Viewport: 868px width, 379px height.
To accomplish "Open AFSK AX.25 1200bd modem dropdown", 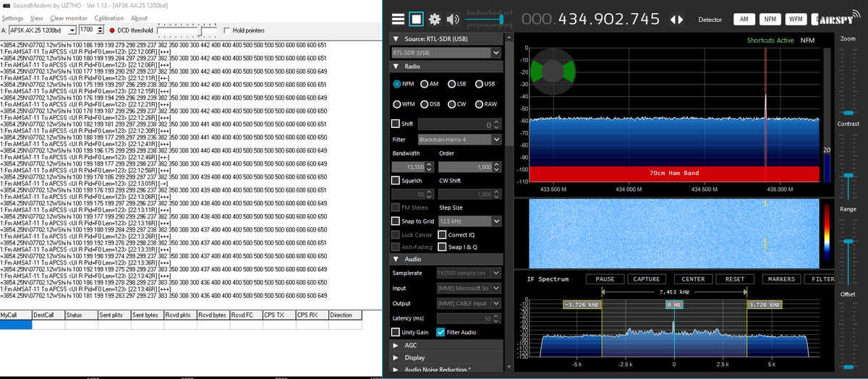I will (x=43, y=30).
